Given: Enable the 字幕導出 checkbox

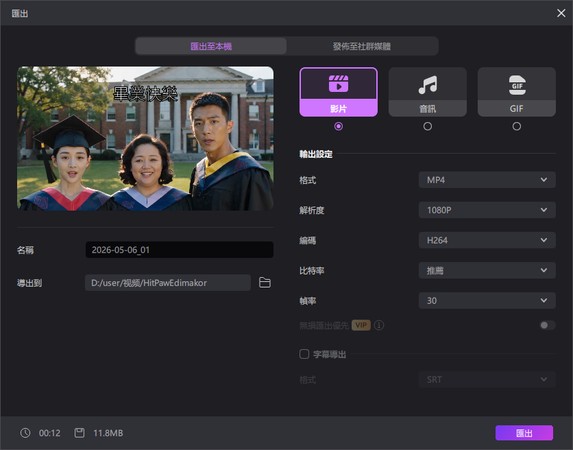Looking at the screenshot, I should [x=304, y=354].
